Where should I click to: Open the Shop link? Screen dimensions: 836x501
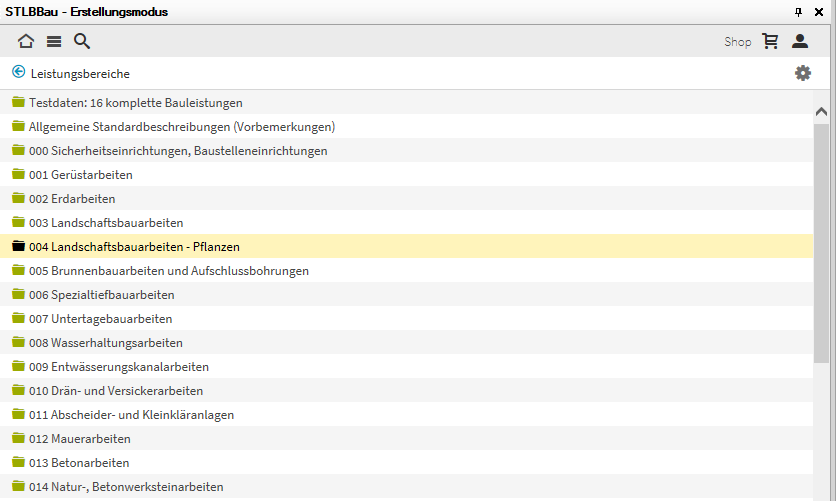pyautogui.click(x=737, y=42)
